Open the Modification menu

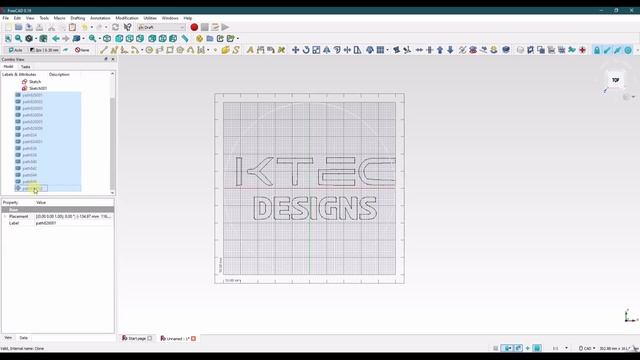127,18
